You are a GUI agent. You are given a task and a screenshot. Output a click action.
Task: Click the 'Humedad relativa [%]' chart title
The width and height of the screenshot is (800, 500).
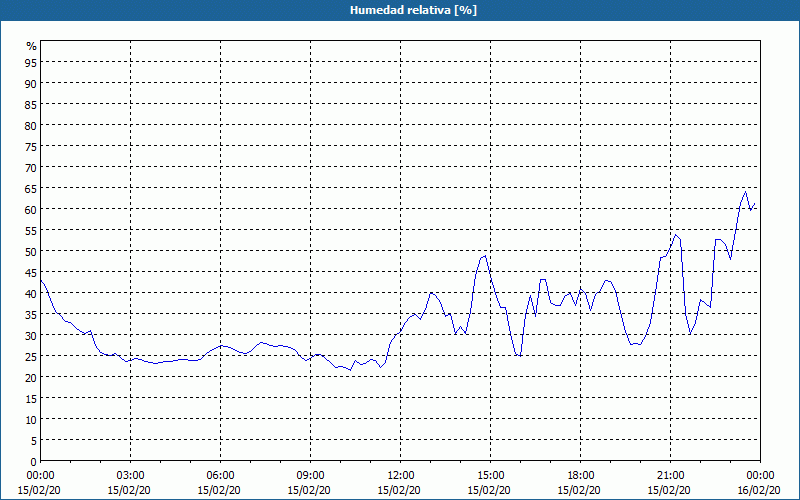tap(413, 10)
